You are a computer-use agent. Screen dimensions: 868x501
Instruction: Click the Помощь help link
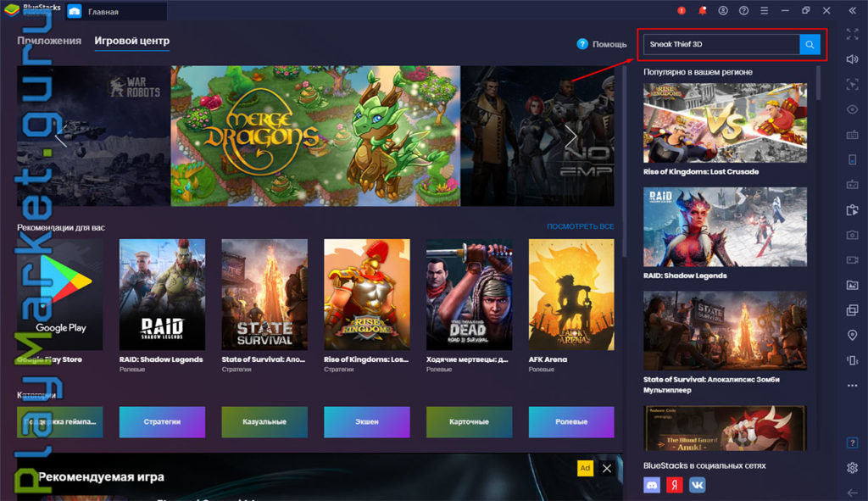(602, 44)
